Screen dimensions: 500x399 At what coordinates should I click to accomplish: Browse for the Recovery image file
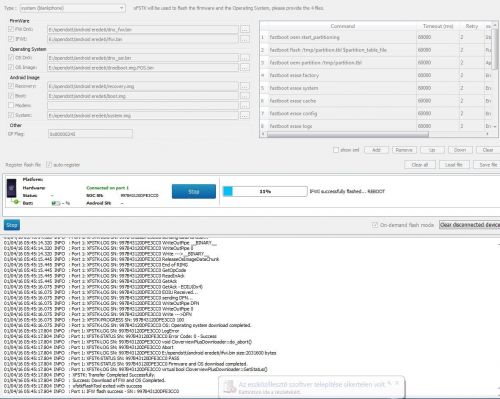[245, 86]
